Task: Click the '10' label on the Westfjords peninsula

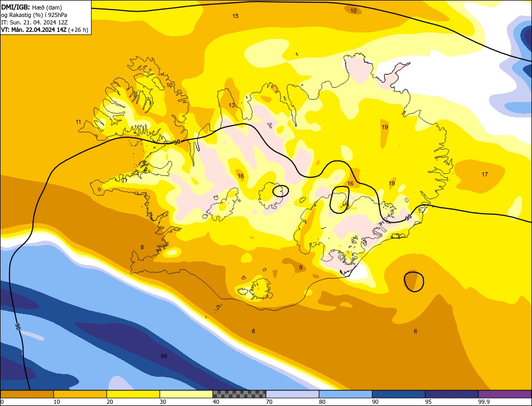Action: coord(169,86)
